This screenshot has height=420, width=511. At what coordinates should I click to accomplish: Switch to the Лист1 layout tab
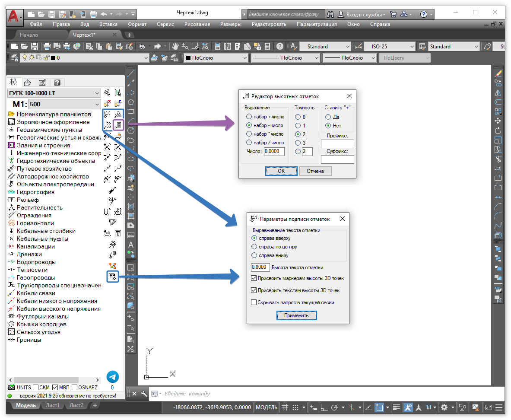point(53,405)
